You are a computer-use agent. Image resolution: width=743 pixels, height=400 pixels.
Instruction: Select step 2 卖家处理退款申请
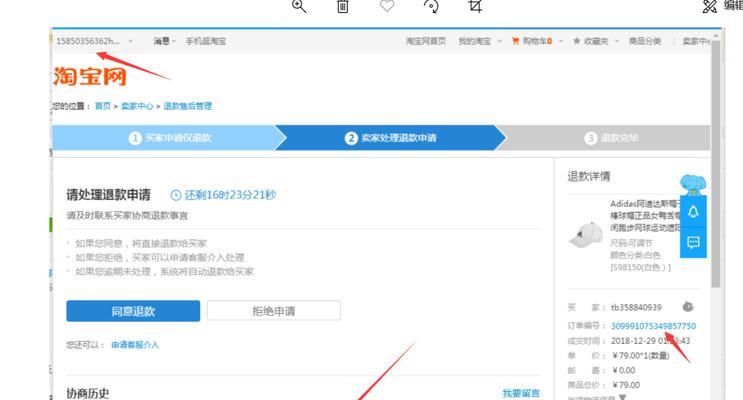click(x=390, y=138)
